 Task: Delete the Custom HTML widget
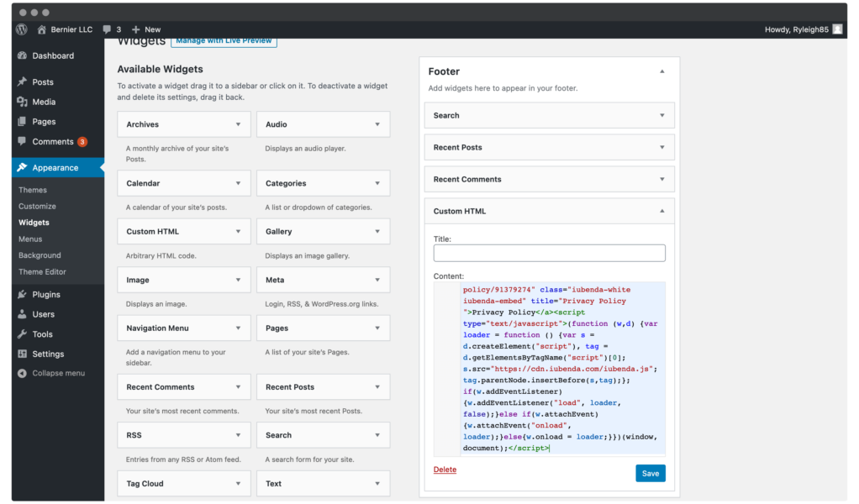445,470
